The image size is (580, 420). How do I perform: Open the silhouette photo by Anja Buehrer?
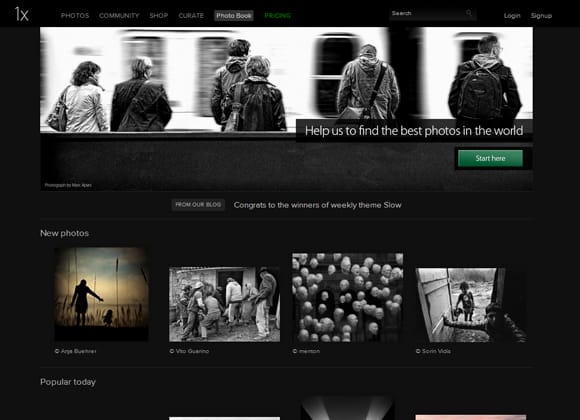pyautogui.click(x=102, y=294)
